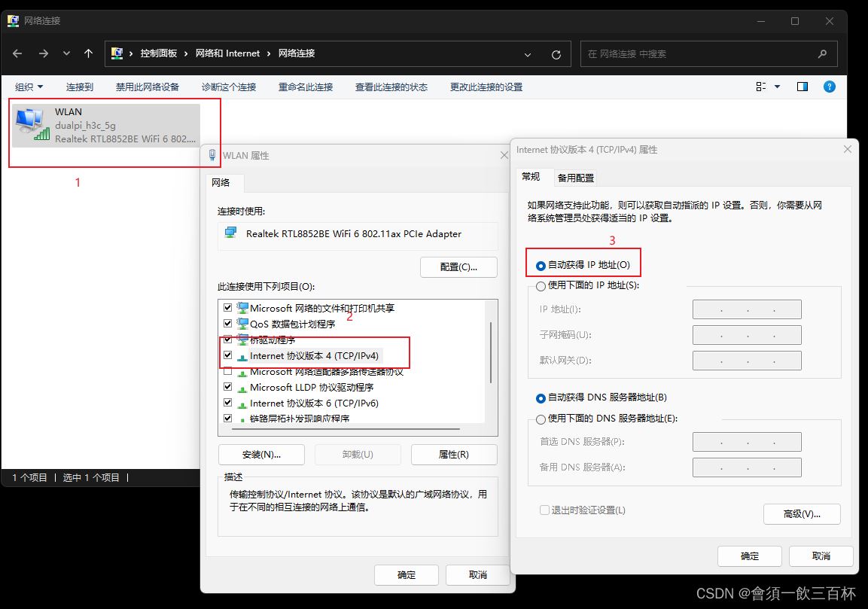
Task: Confirm WLAN 属性 with 确定
Action: [x=407, y=575]
